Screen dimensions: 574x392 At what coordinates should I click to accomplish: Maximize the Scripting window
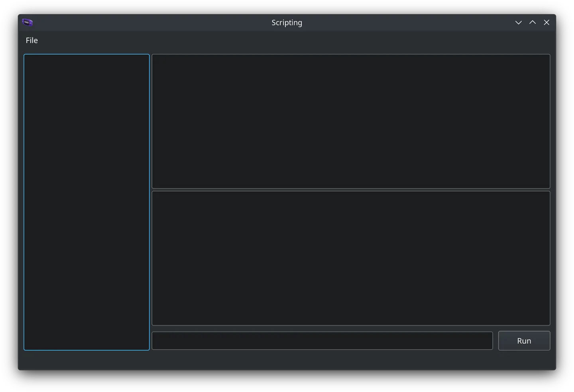532,22
